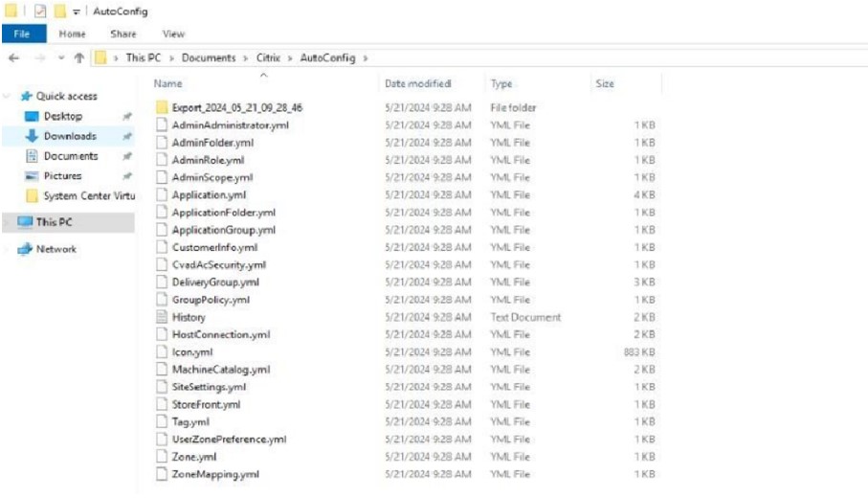
Task: Select the History text document icon
Action: [162, 317]
